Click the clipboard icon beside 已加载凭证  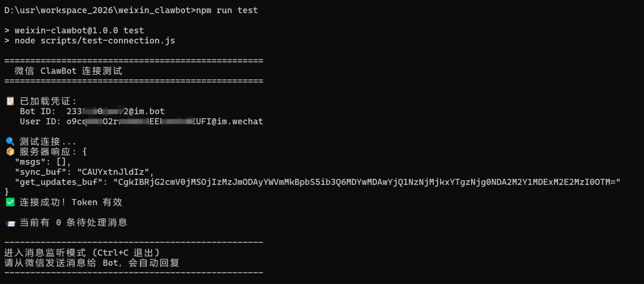tap(10, 101)
